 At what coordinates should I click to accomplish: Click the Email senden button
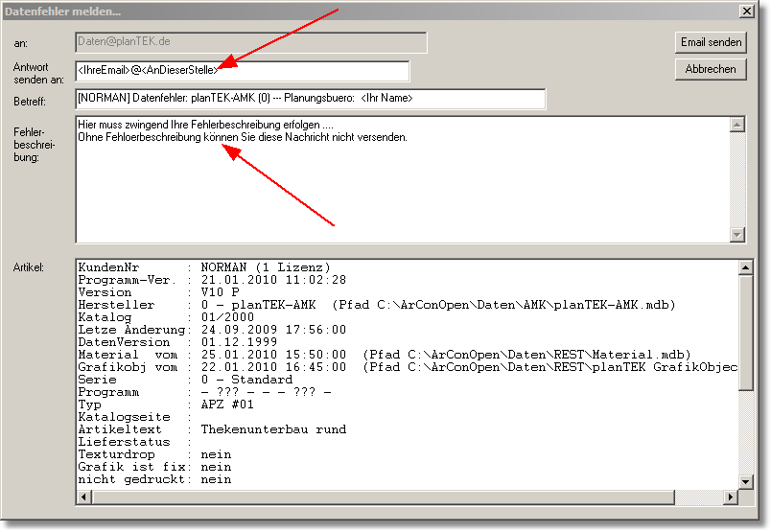711,43
